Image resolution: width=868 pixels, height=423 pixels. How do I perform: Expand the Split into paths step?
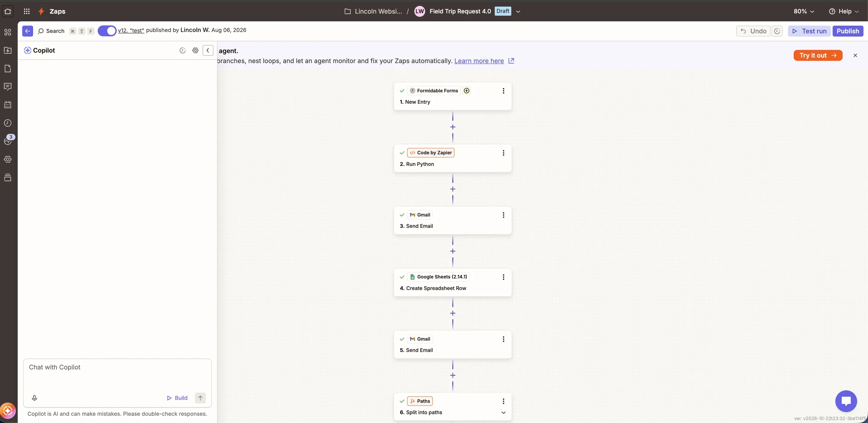503,412
